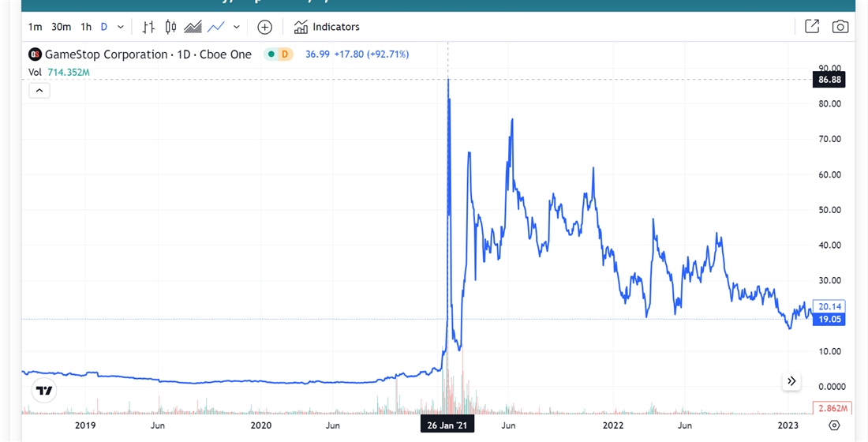
Task: Select the line chart style icon
Action: pyautogui.click(x=216, y=27)
